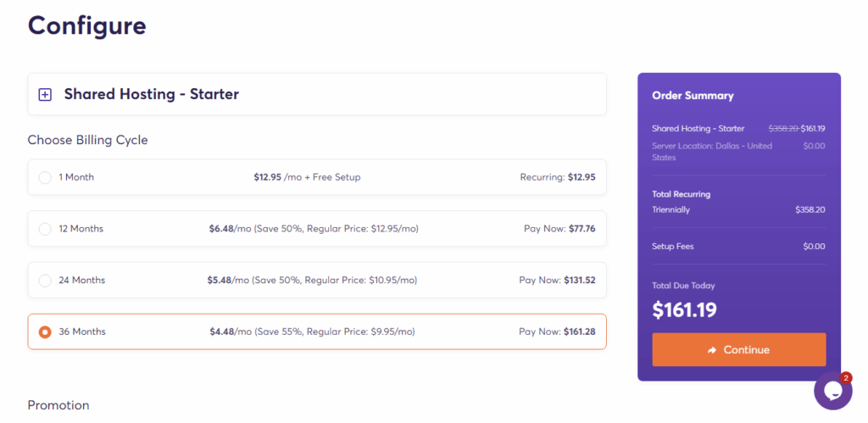Click the Shared Hosting - Starter heading
Viewport: 868px width, 423px height.
pyautogui.click(x=151, y=94)
